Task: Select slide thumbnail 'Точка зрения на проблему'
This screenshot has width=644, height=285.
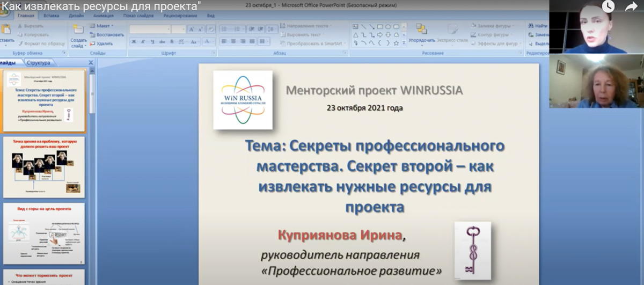Action: coord(44,167)
